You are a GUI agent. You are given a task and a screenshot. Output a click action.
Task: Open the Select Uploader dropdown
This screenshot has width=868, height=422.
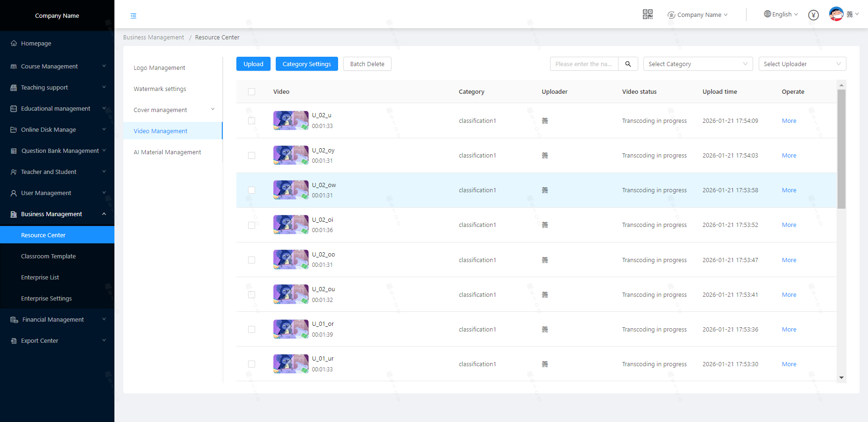(802, 64)
